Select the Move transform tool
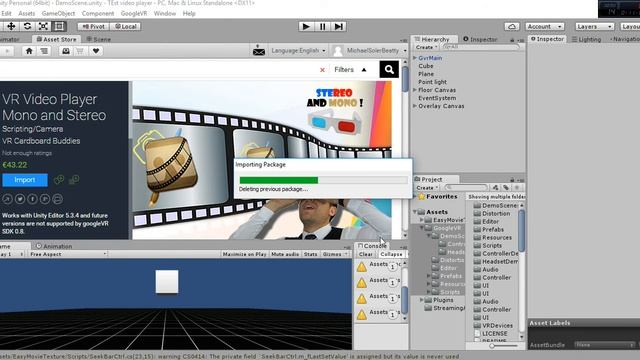This screenshot has width=640, height=360. point(11,26)
